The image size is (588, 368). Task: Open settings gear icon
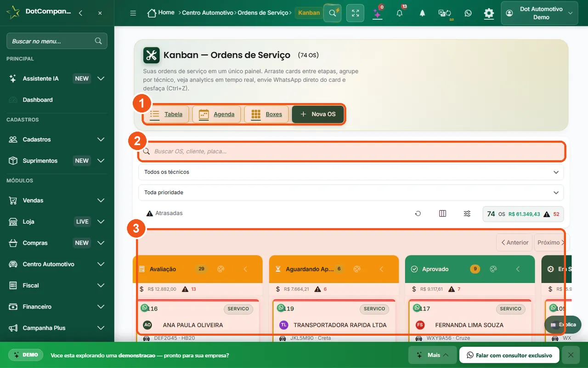click(489, 13)
